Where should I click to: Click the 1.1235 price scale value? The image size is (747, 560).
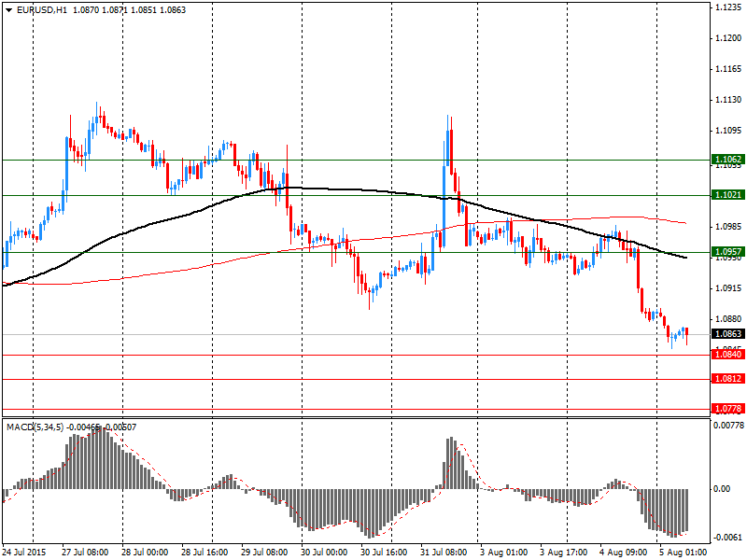[x=728, y=7]
